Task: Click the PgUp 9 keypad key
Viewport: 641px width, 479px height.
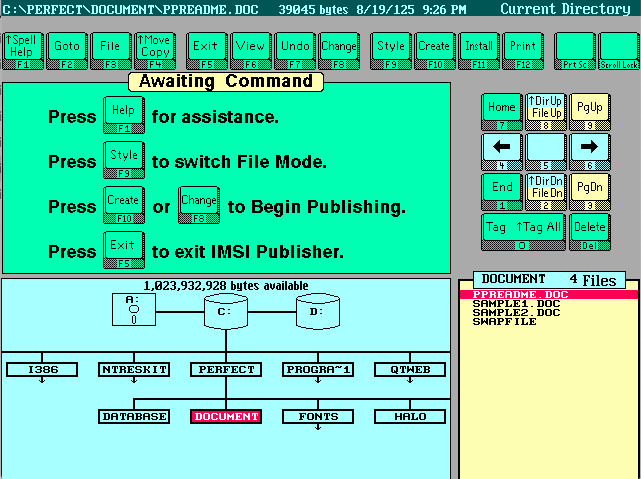Action: [x=589, y=112]
